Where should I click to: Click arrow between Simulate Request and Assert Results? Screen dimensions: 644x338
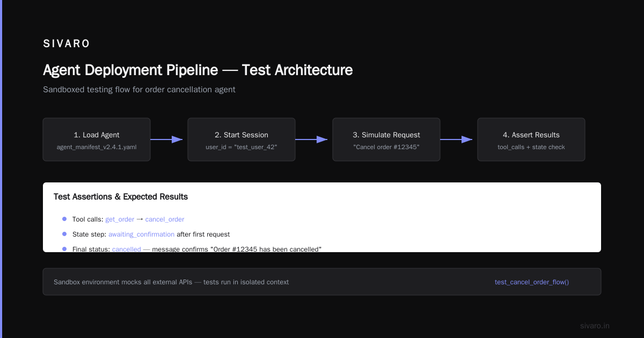click(456, 139)
